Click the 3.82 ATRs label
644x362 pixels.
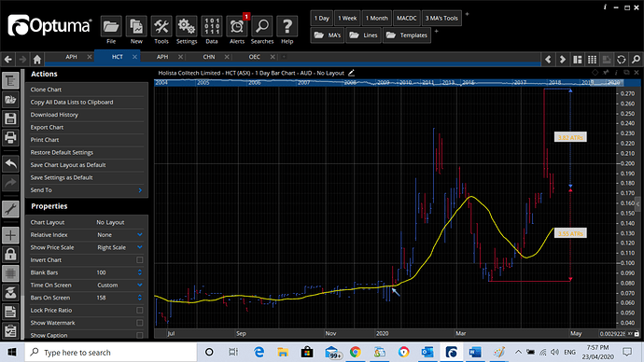coord(570,137)
